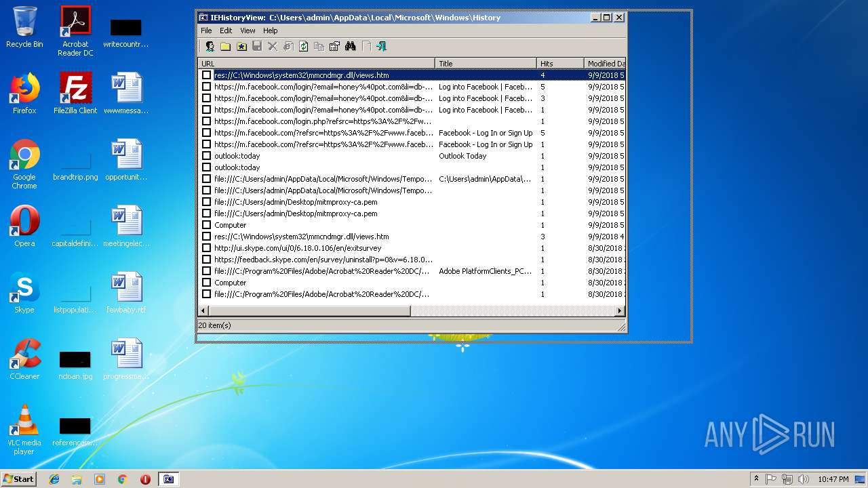The image size is (868, 488).
Task: Tick the checkbox of the Adobe PlatformClients_PC row
Action: pyautogui.click(x=207, y=271)
